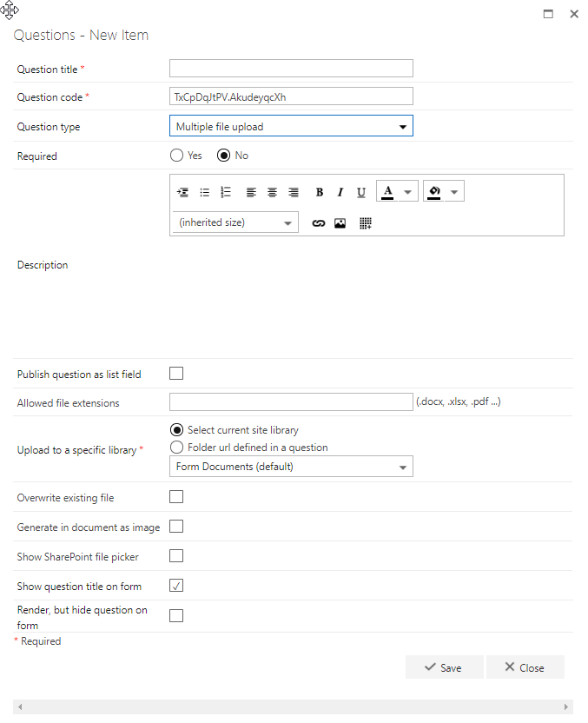
Task: Click inside the Description text area
Action: 367,295
